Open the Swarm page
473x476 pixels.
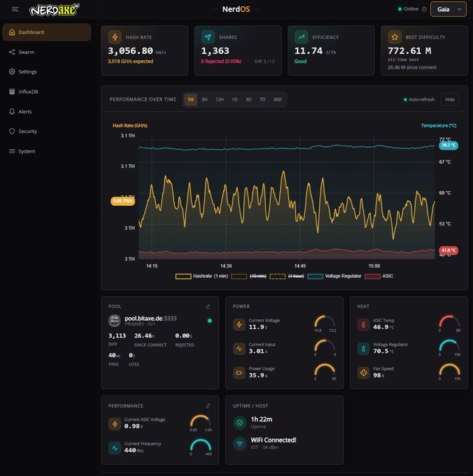47,52
